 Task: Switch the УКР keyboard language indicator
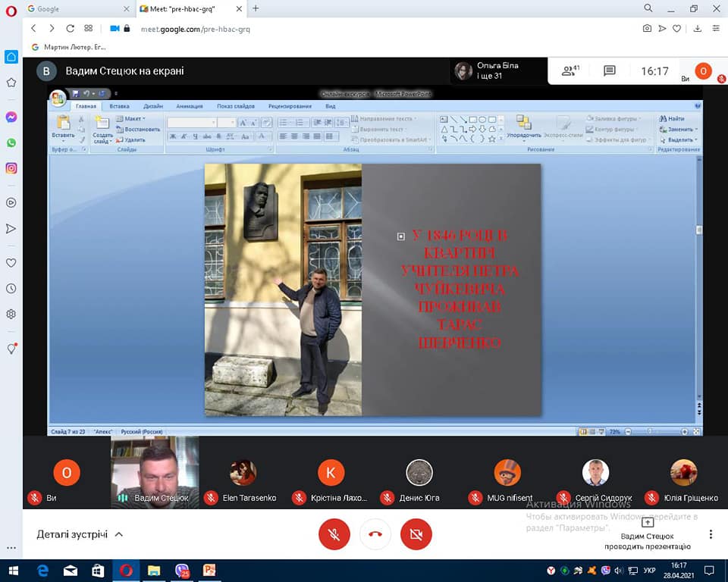pyautogui.click(x=650, y=570)
